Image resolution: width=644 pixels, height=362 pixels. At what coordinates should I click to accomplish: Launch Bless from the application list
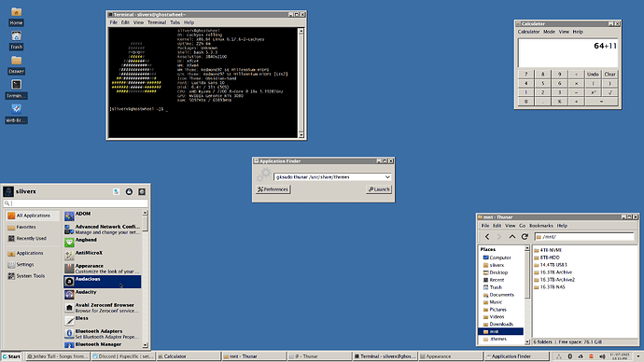pos(103,321)
